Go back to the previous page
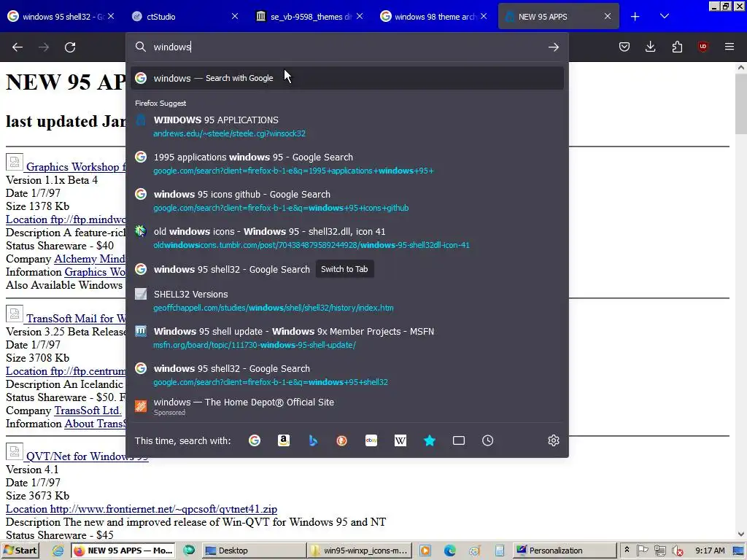This screenshot has width=747, height=560. 18,47
